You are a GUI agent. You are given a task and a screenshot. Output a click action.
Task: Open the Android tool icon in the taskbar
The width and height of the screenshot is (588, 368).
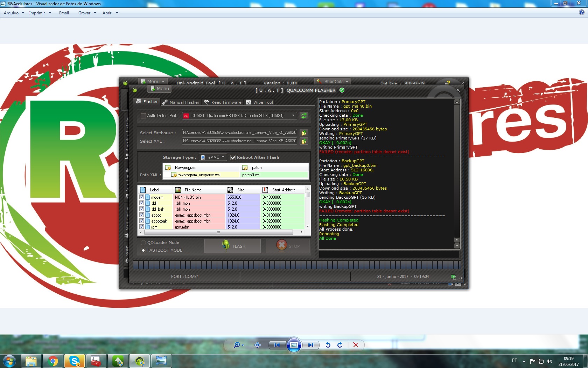[x=140, y=361]
